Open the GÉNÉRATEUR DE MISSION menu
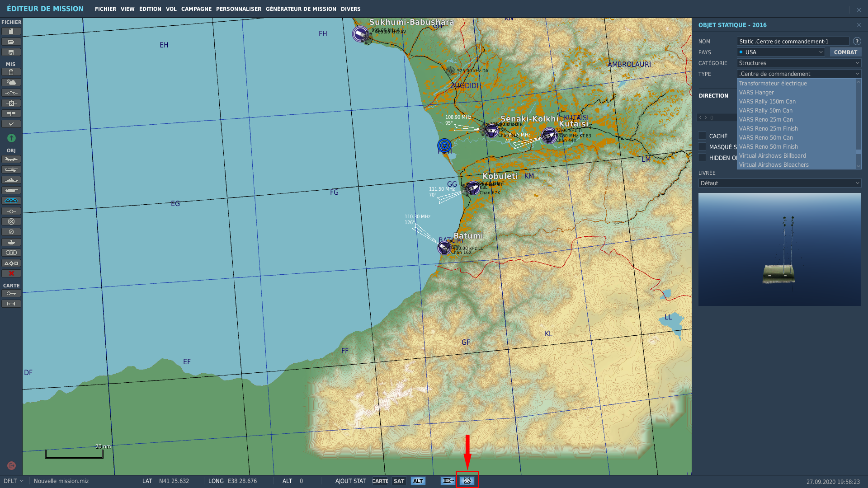Viewport: 868px width, 488px height. [x=301, y=9]
